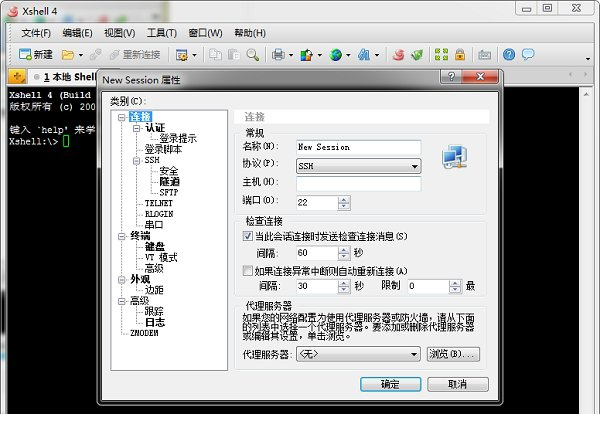Adjust the 限制 limit stepper
Screen dimensions: 600x430
455,286
